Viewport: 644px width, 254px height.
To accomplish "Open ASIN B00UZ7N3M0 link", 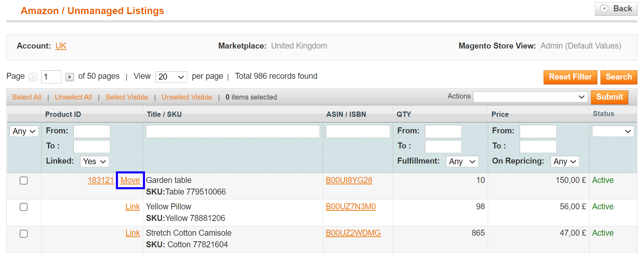I will (351, 207).
